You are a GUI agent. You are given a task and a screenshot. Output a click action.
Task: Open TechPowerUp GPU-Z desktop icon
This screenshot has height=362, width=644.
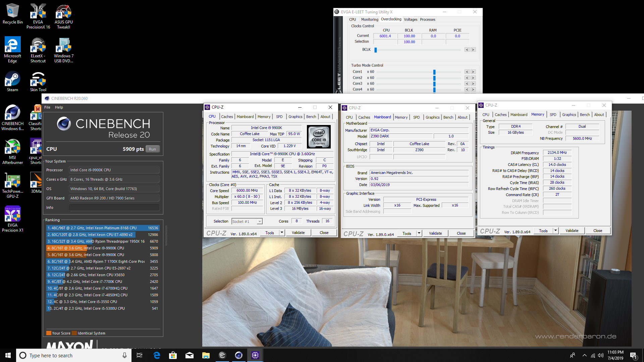tap(12, 185)
